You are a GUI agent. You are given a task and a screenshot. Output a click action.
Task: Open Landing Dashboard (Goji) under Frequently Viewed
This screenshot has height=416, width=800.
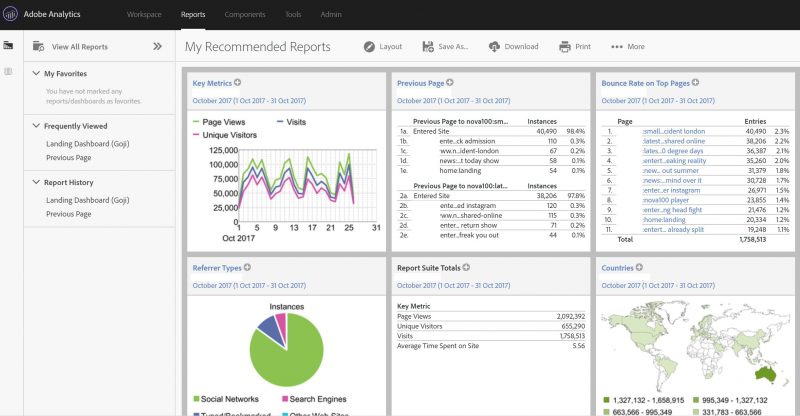[x=88, y=144]
